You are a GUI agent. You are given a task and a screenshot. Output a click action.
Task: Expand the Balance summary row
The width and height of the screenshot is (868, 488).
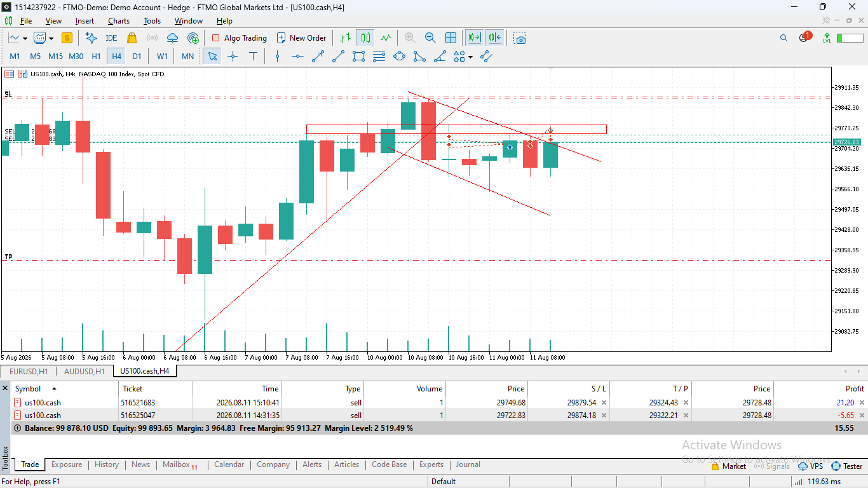[x=17, y=428]
